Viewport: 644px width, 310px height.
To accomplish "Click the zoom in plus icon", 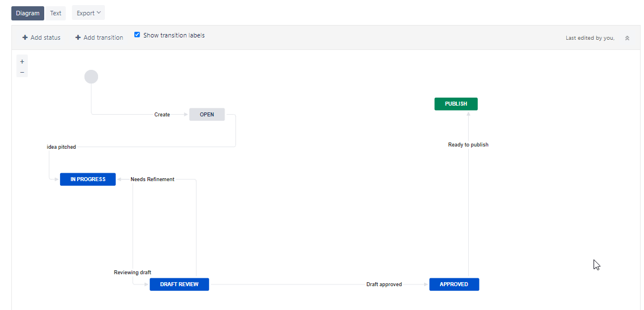I will point(22,62).
